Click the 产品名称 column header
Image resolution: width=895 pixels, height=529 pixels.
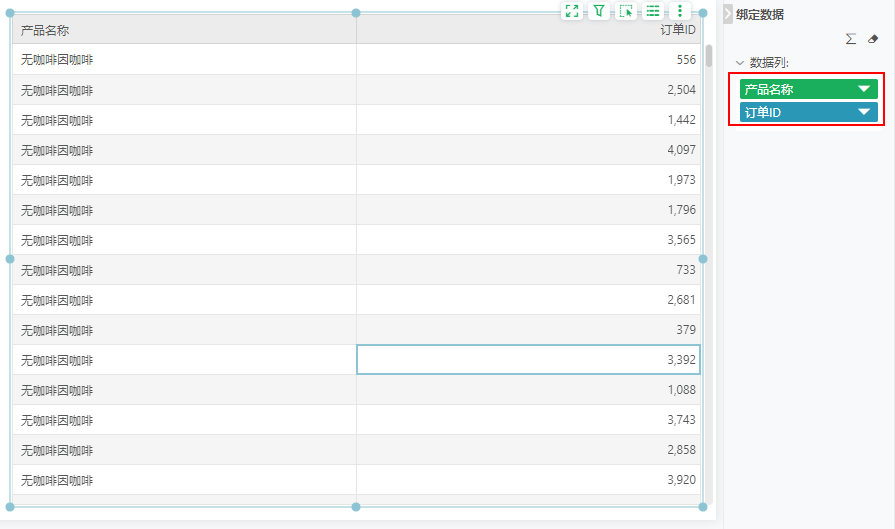[184, 30]
